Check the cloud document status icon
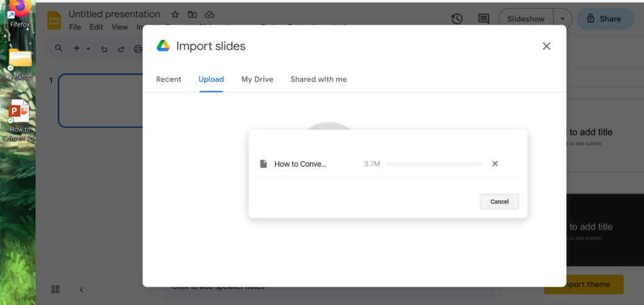Viewport: 644px width, 305px height. (x=209, y=14)
